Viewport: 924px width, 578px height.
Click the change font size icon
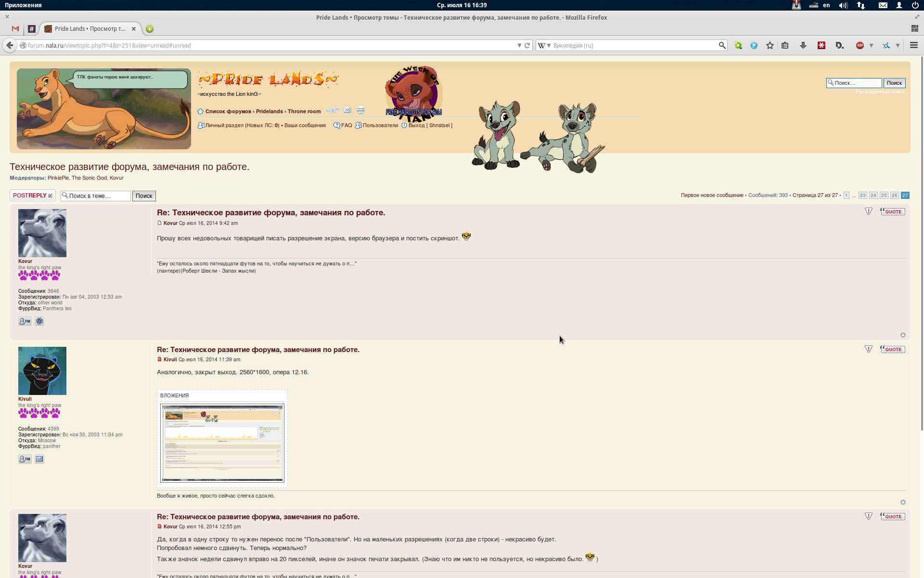pos(333,110)
